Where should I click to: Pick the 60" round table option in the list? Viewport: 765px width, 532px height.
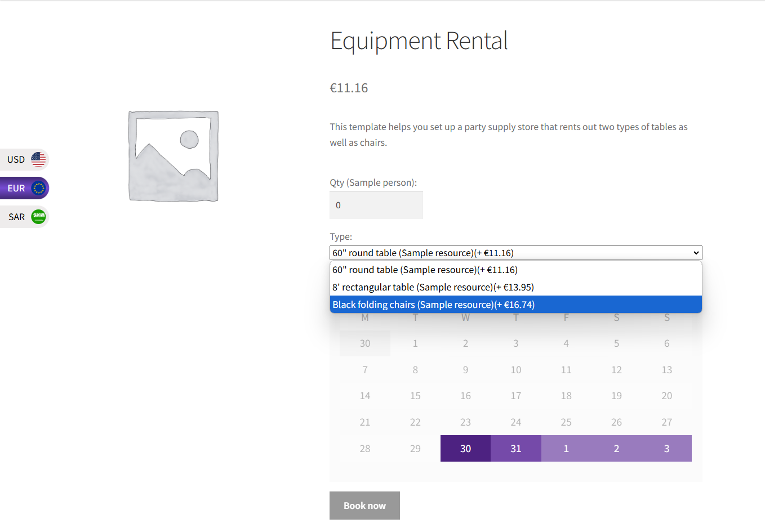coord(516,270)
